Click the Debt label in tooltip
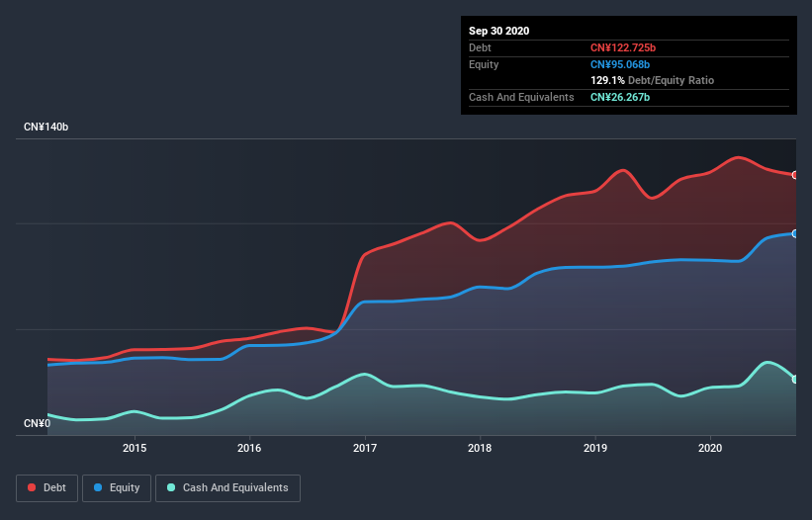Viewport: 812px width, 520px height. coord(480,47)
